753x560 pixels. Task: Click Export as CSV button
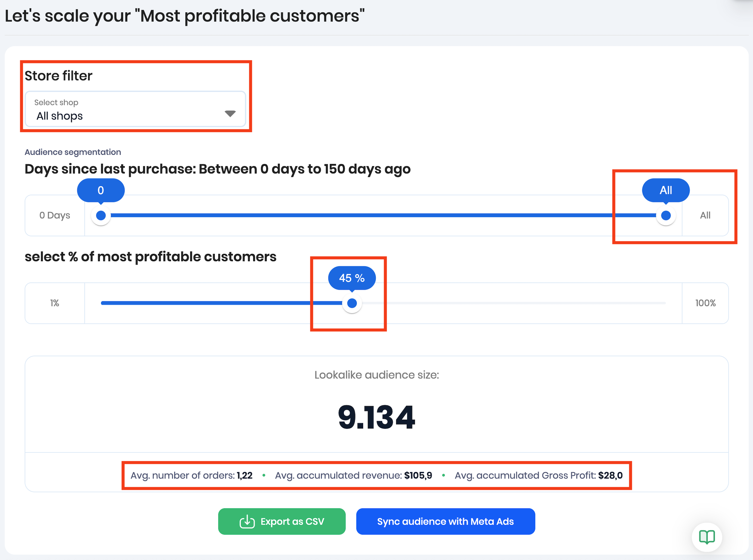[282, 521]
